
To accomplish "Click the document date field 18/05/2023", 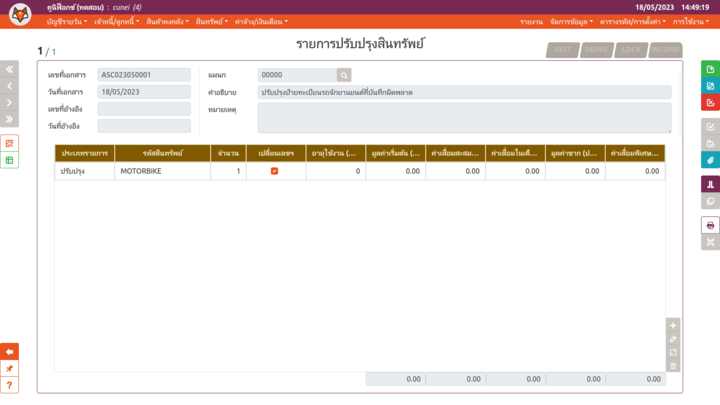I will (x=144, y=92).
